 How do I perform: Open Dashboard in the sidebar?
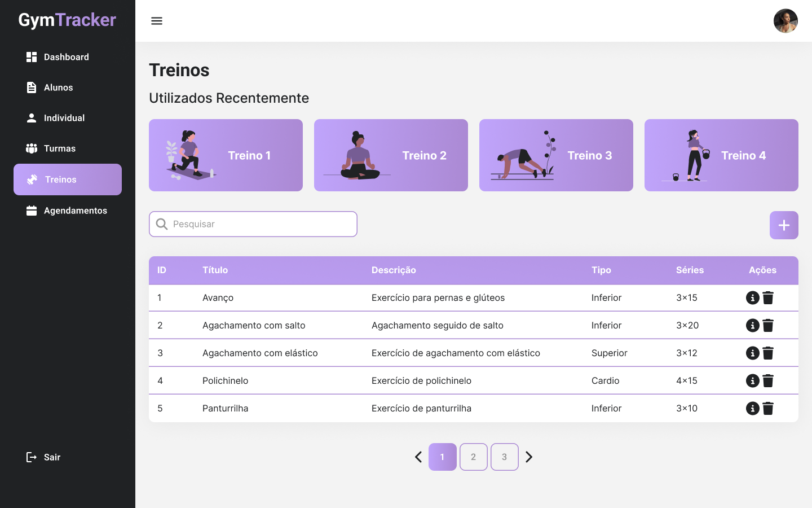(x=66, y=57)
